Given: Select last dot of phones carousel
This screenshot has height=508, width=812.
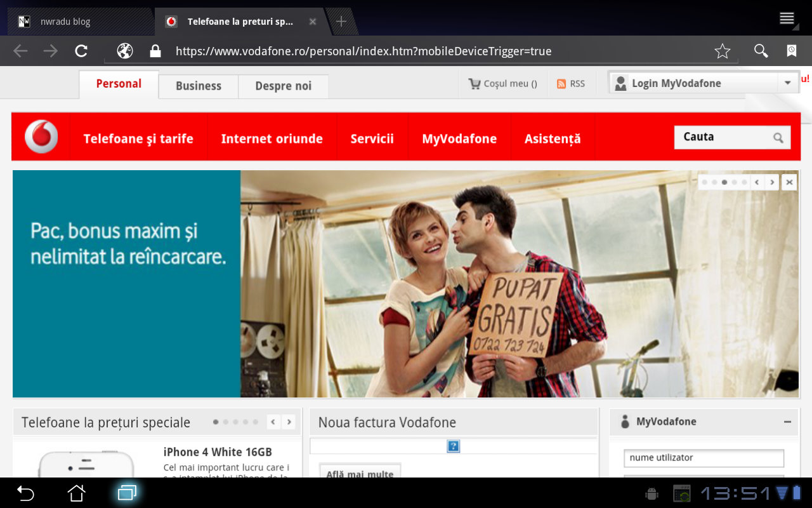Looking at the screenshot, I should 255,422.
